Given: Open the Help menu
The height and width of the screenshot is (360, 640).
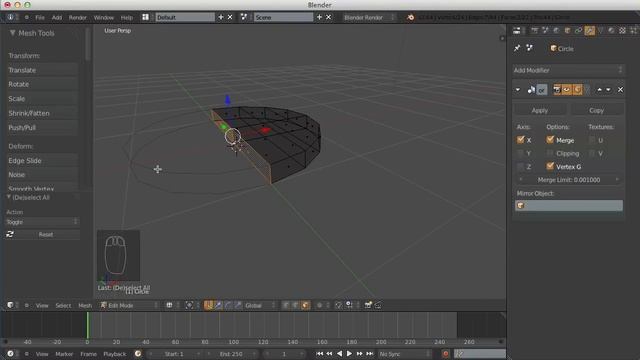Looking at the screenshot, I should [127, 18].
